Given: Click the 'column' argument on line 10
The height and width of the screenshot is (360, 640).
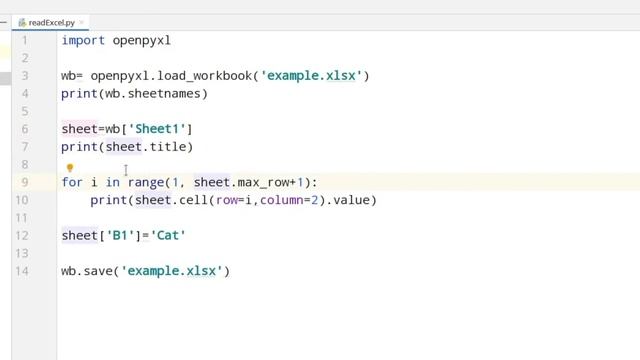Looking at the screenshot, I should point(282,200).
